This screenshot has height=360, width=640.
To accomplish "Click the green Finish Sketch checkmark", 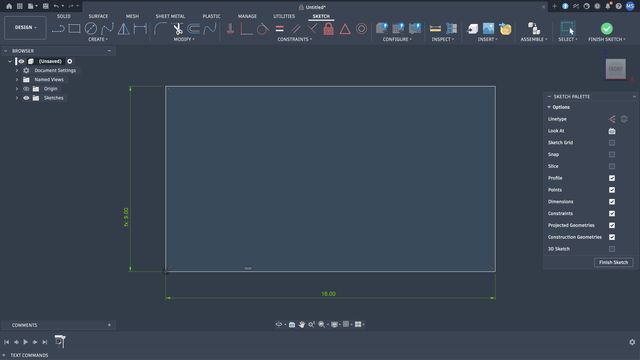I will point(607,29).
